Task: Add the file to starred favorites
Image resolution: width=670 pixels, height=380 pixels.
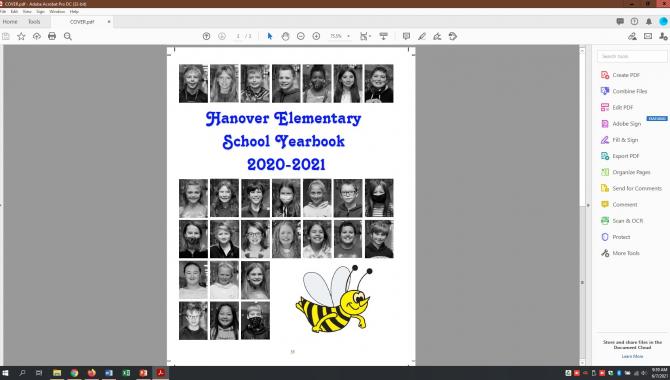Action: pyautogui.click(x=21, y=36)
